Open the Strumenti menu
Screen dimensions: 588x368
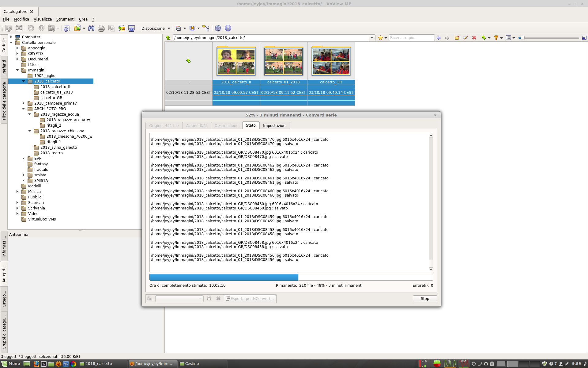pyautogui.click(x=65, y=19)
